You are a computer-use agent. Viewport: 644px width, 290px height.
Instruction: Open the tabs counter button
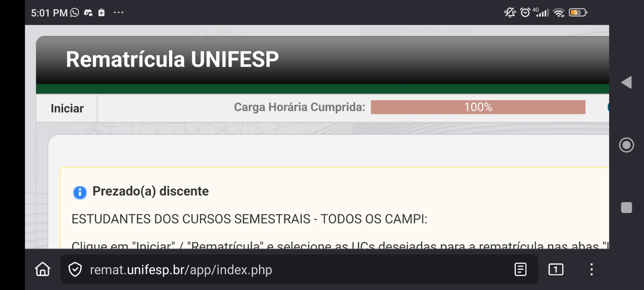556,269
